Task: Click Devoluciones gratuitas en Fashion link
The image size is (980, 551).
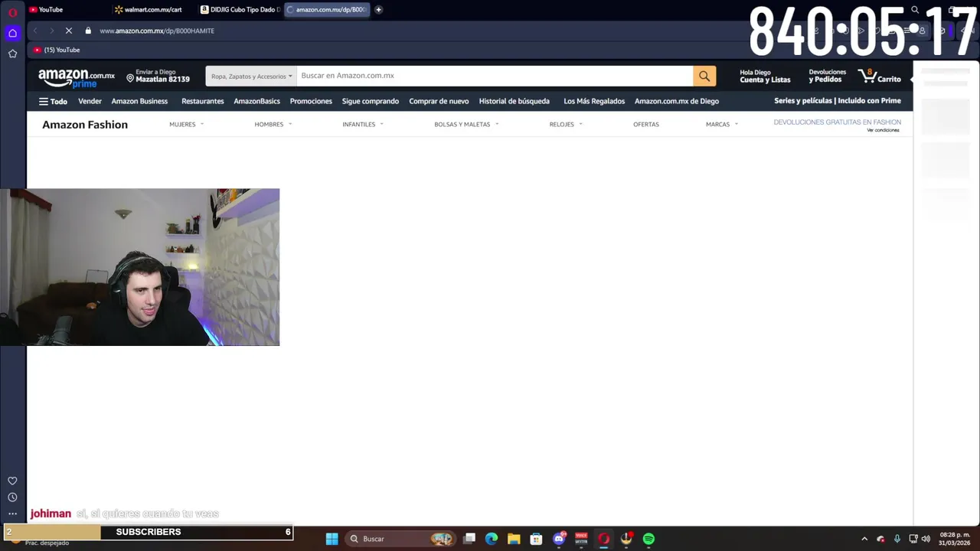Action: point(837,122)
